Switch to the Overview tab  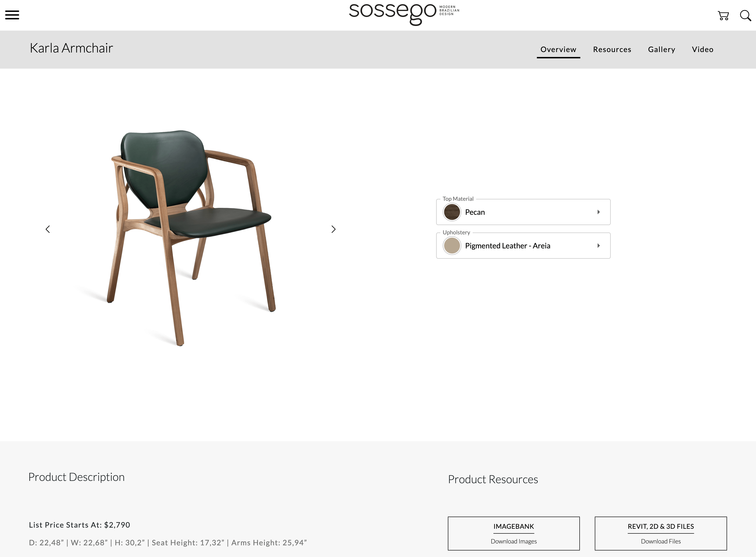click(558, 49)
